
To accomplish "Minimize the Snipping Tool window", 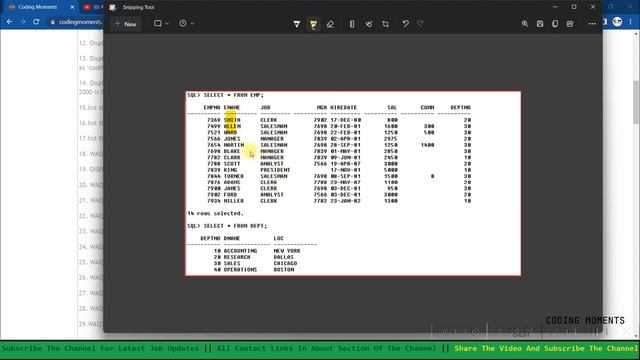I will pos(555,7).
